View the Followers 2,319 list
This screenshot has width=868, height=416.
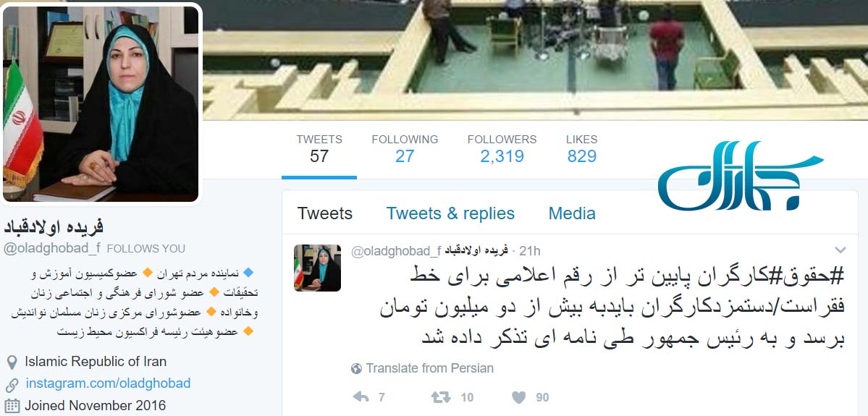point(502,149)
